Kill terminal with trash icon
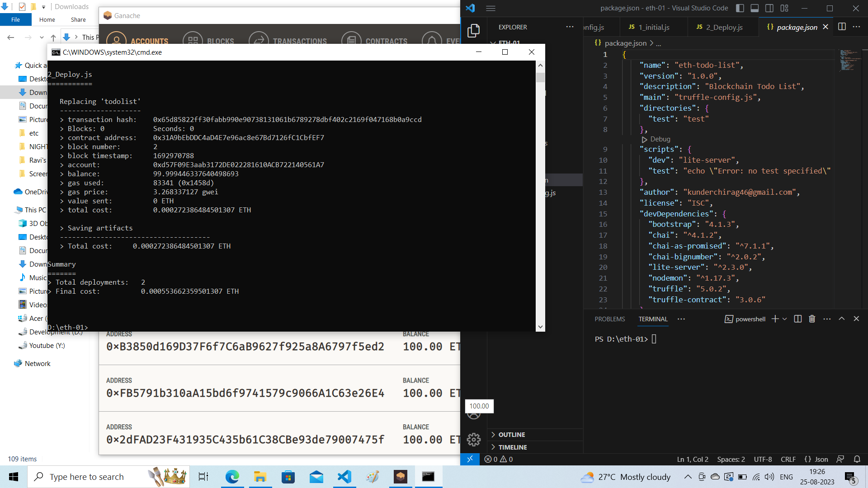The image size is (868, 488). pos(812,319)
